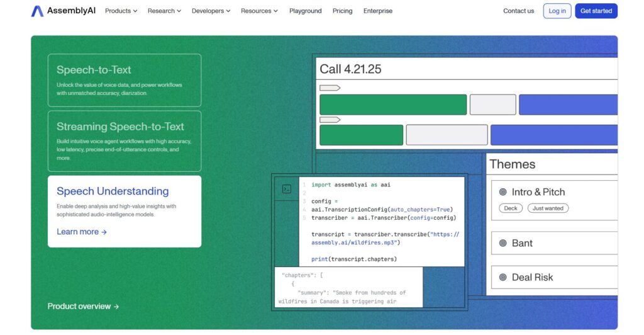Click the import assemblyai code line
The image size is (644, 335).
point(351,185)
